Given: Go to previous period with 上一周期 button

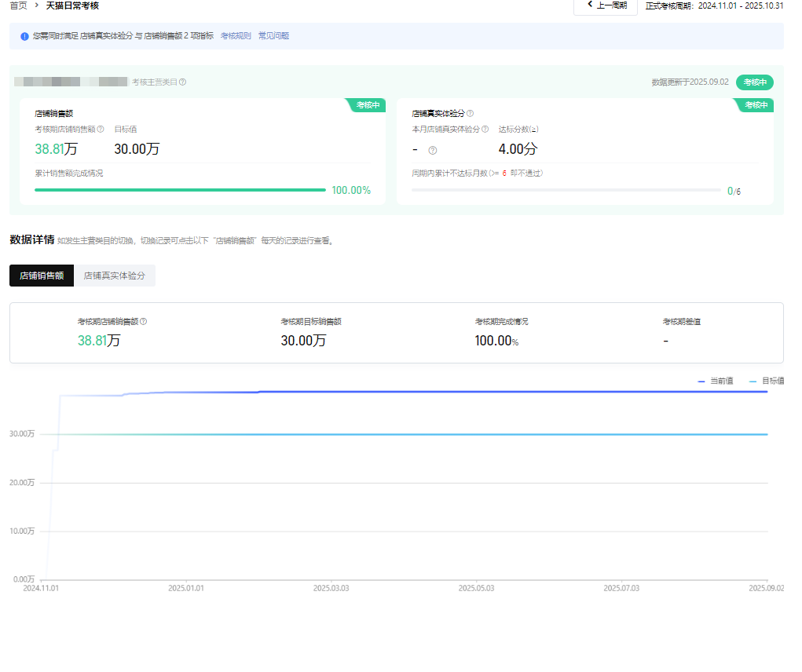Looking at the screenshot, I should pos(606,5).
